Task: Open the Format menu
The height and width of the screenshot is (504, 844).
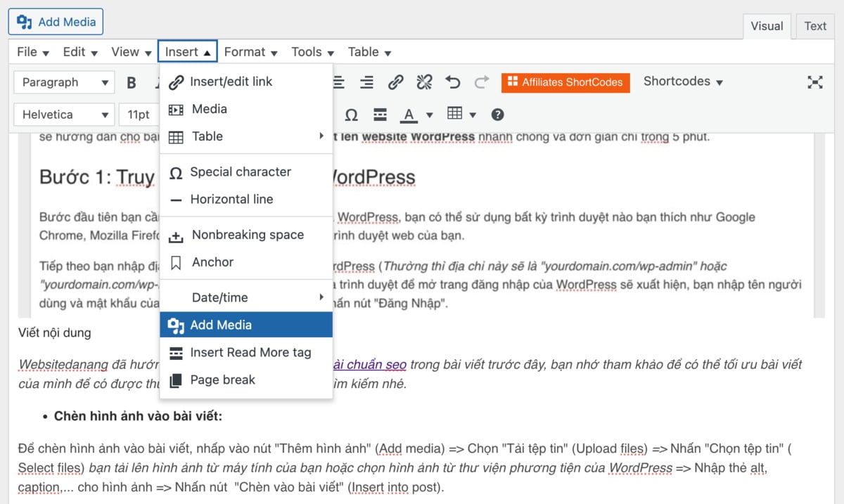Action: click(x=250, y=52)
